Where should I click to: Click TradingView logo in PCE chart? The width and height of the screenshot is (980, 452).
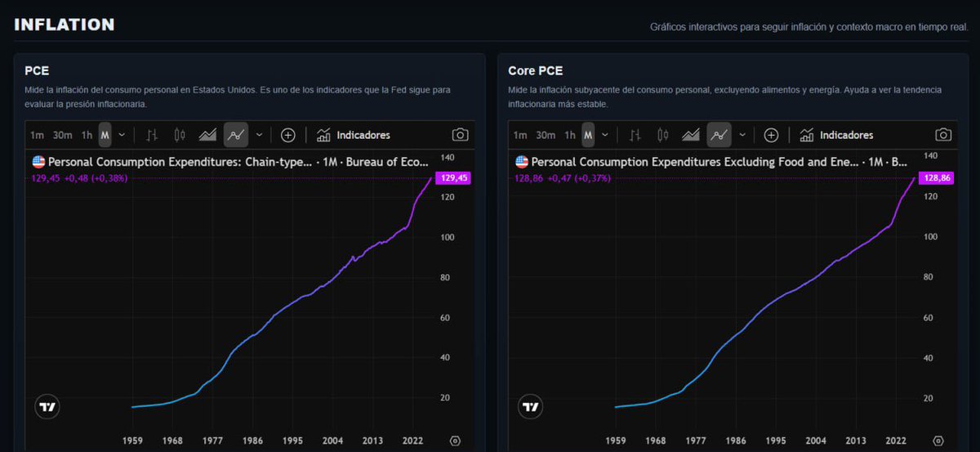tap(48, 406)
